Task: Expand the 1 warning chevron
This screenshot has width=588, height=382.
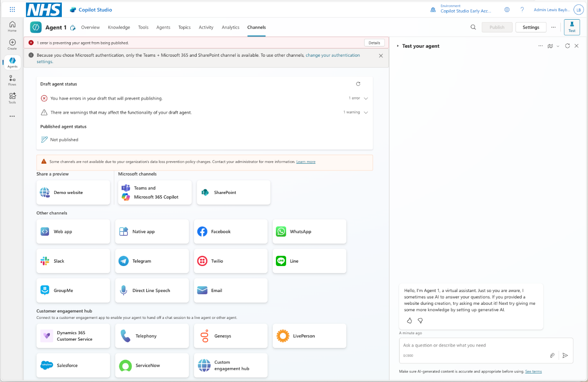Action: click(366, 113)
